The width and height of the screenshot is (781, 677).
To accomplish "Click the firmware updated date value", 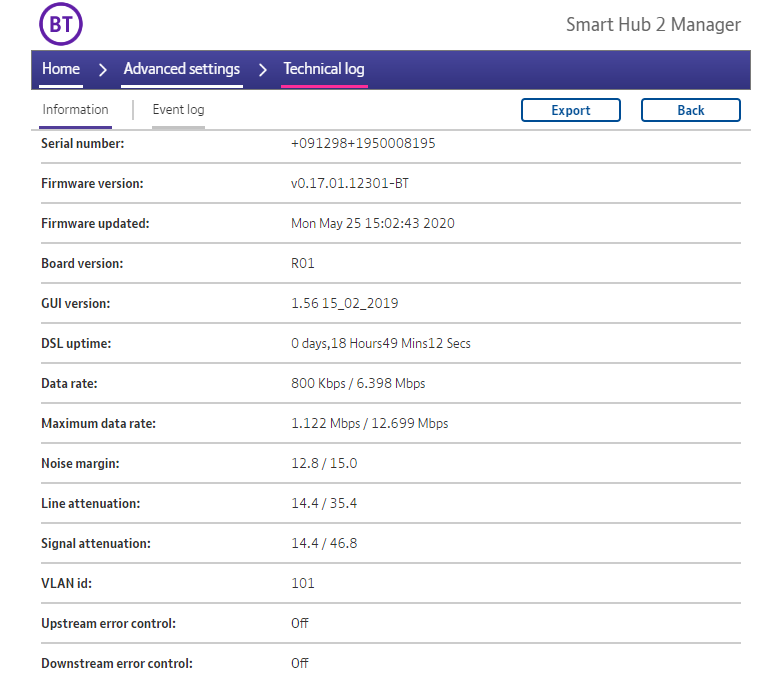I will click(372, 224).
